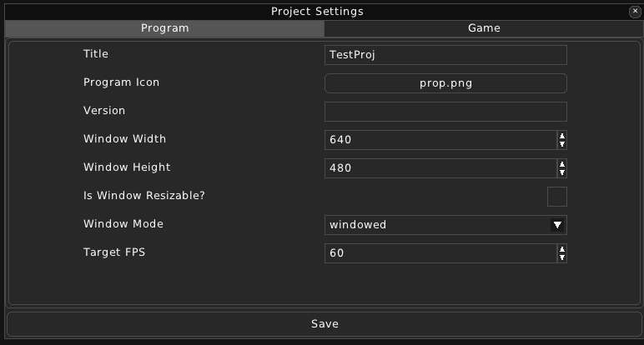Switch to the Game tab
Viewport: 644px width, 345px height.
(484, 28)
